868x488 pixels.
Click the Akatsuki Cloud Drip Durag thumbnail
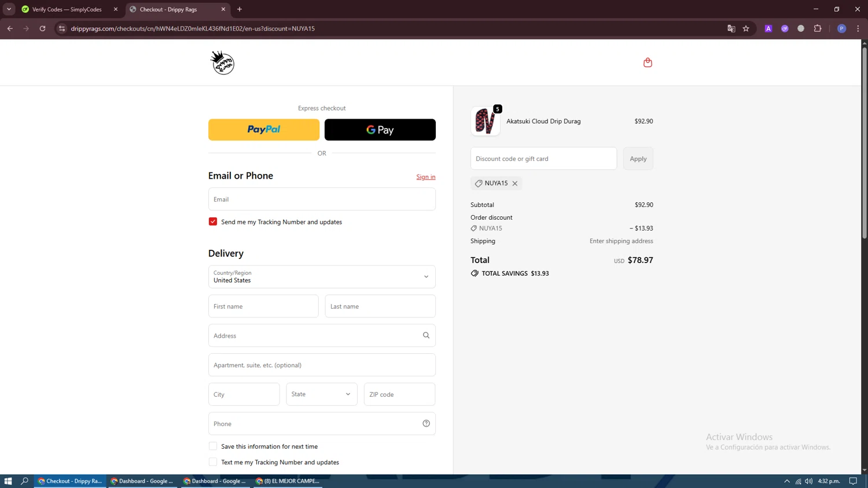pos(486,121)
